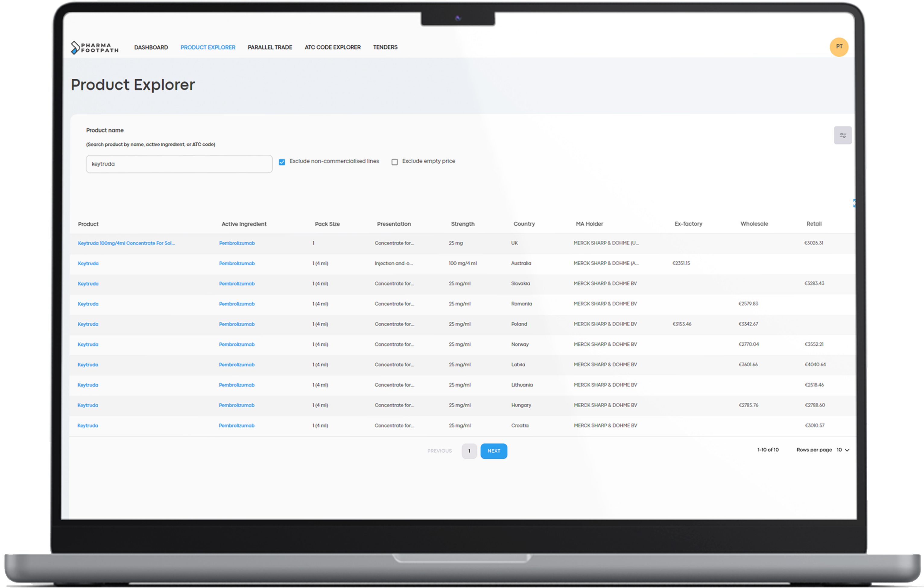Viewport: 924px width, 588px height.
Task: Click retail price €3026.31
Action: click(814, 243)
